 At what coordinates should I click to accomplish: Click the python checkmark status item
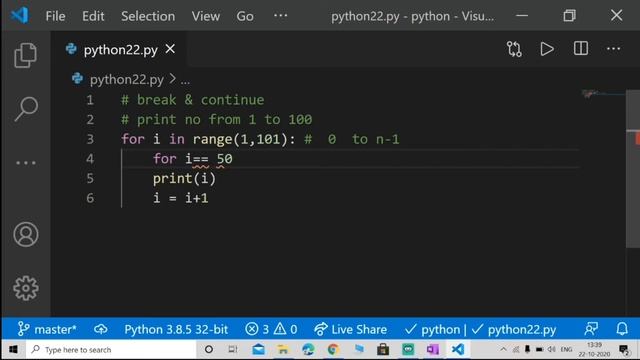click(432, 329)
